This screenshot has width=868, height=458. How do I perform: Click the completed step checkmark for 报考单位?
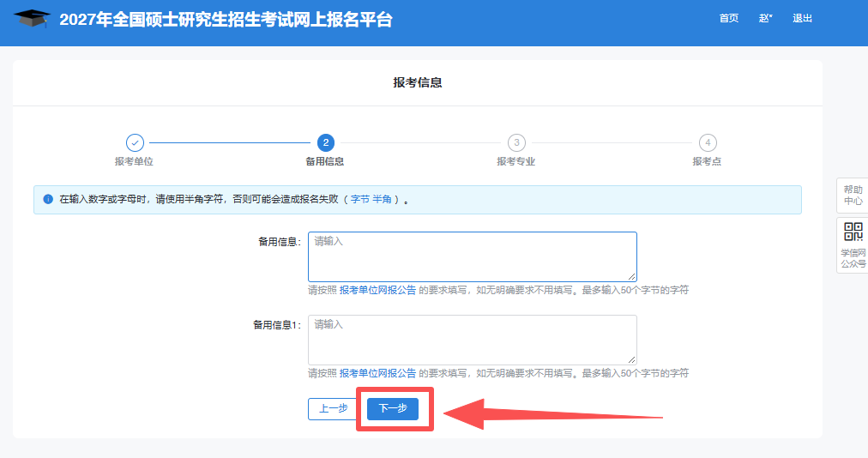click(135, 143)
